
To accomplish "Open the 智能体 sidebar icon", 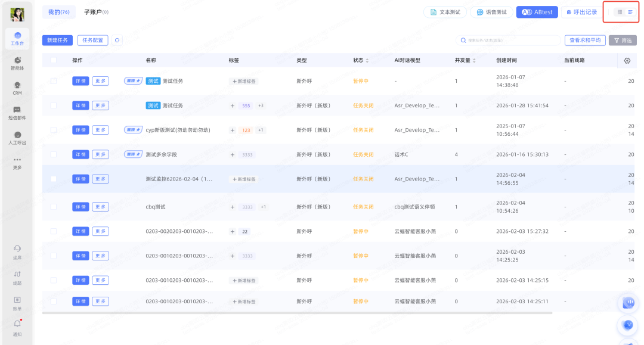I will (x=17, y=61).
